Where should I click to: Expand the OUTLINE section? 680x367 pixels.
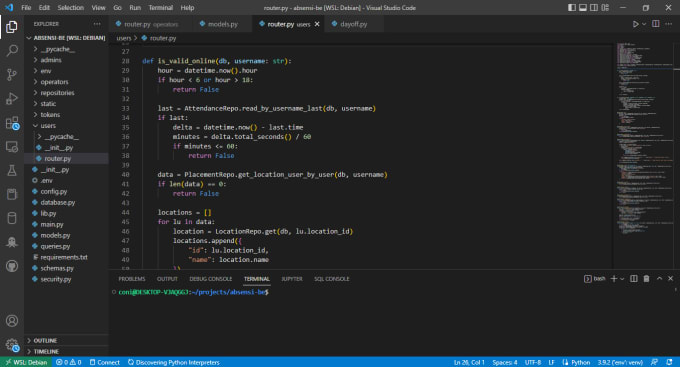[x=66, y=341]
